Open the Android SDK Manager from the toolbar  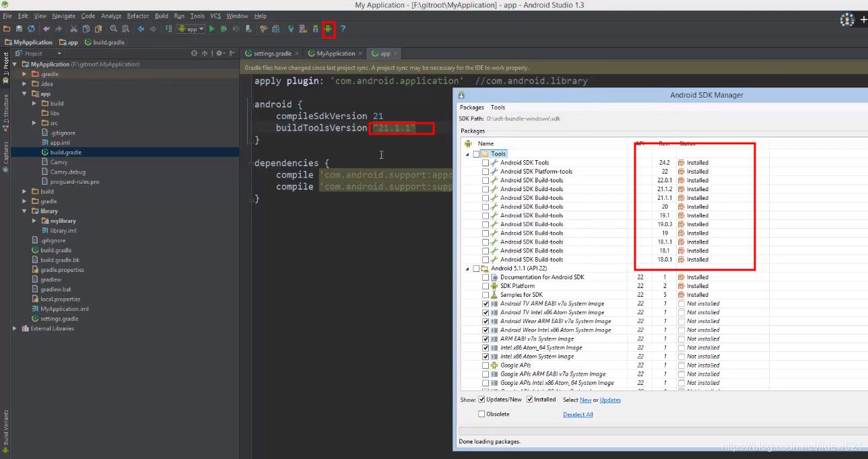click(328, 29)
